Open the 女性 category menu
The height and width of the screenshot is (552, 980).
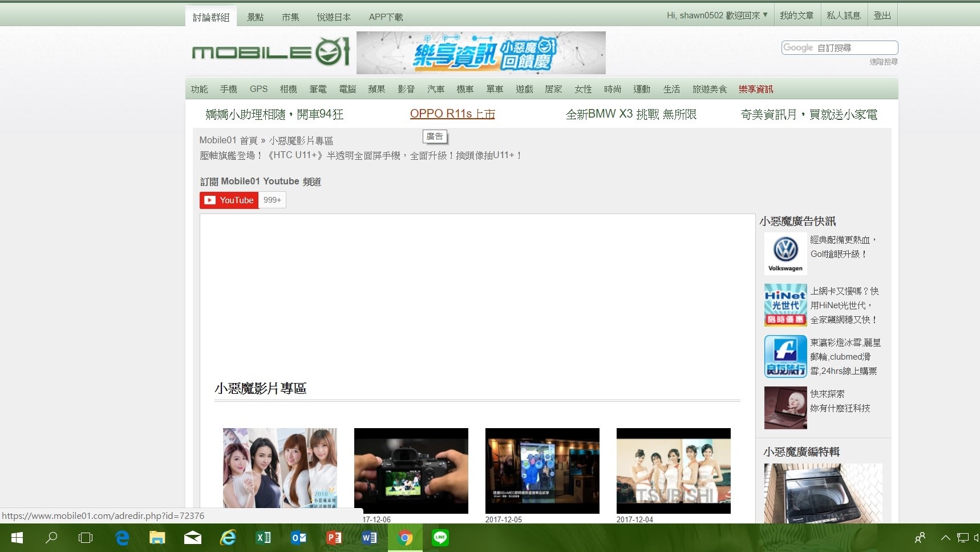coord(583,89)
